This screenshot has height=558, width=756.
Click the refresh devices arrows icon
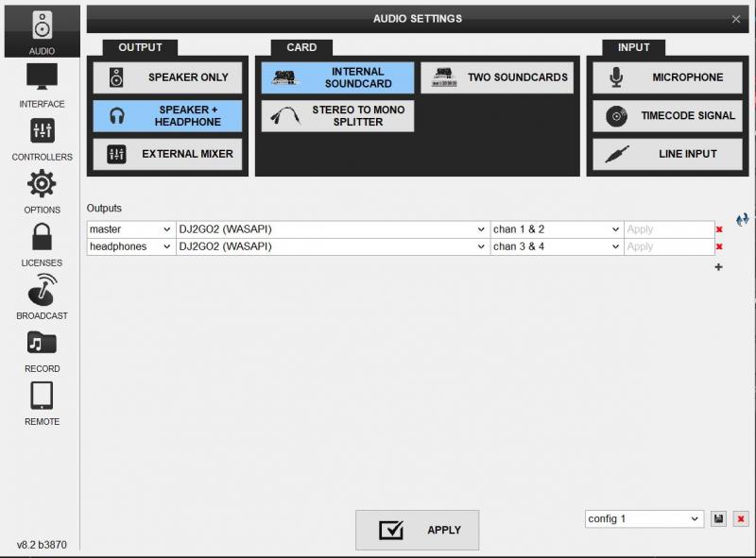point(742,220)
